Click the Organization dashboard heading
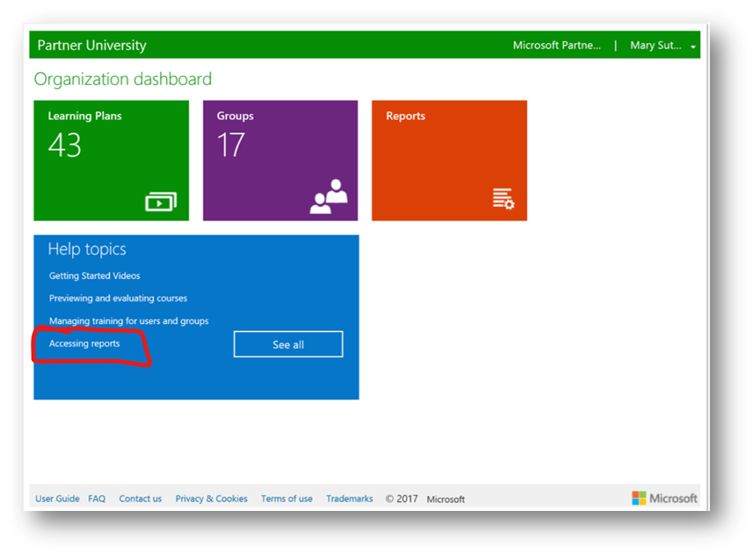The width and height of the screenshot is (756, 557). tap(123, 79)
